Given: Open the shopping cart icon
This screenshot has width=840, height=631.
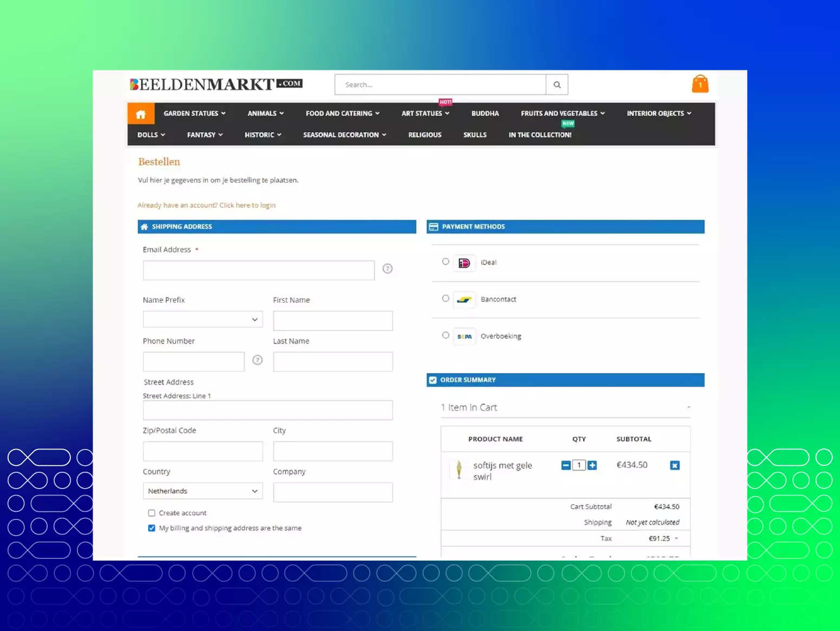Looking at the screenshot, I should pyautogui.click(x=700, y=83).
